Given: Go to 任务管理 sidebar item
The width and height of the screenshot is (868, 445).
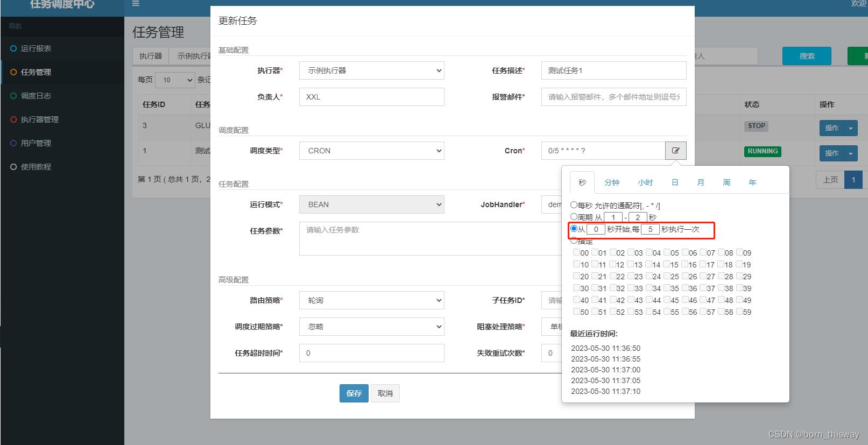Looking at the screenshot, I should click(36, 72).
